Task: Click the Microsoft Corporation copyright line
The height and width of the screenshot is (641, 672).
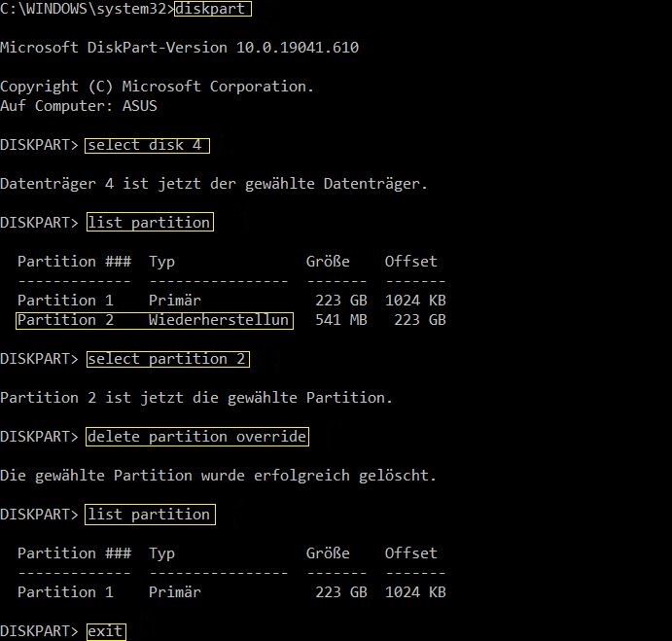Action: tap(157, 87)
